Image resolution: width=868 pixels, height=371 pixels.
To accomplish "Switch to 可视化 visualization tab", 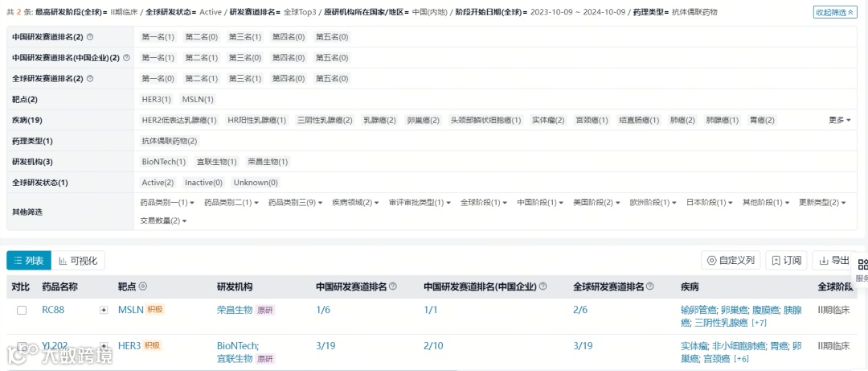I will [78, 260].
